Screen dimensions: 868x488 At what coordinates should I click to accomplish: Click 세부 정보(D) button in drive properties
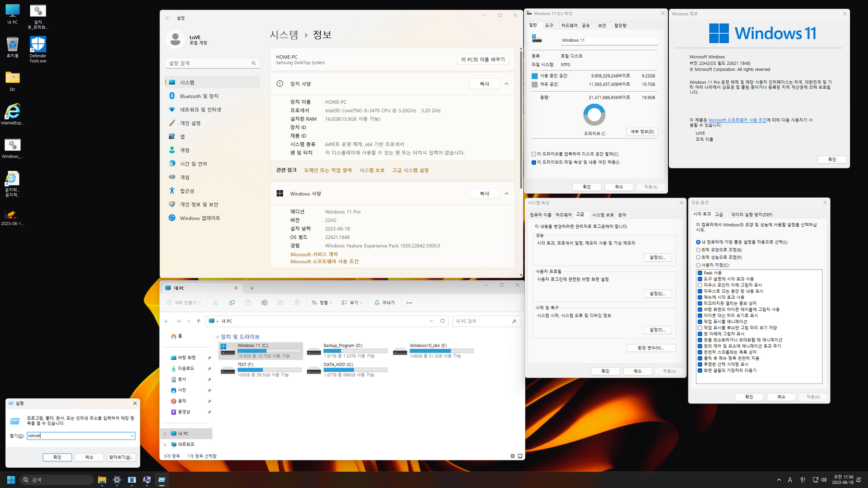point(642,132)
